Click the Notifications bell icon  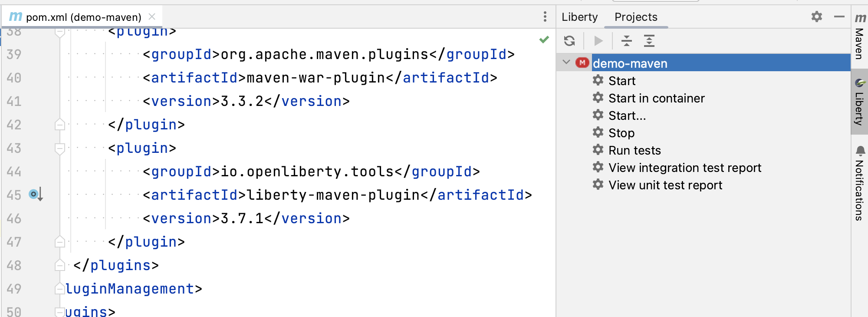click(860, 150)
